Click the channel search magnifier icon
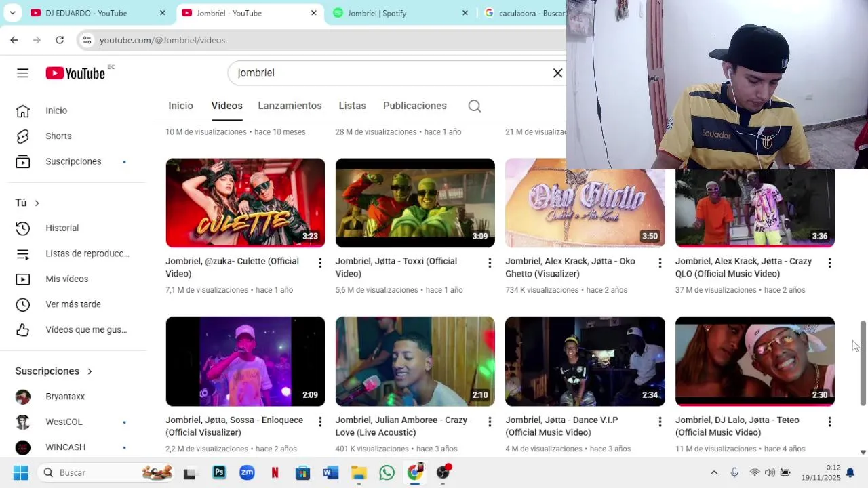 click(x=475, y=106)
